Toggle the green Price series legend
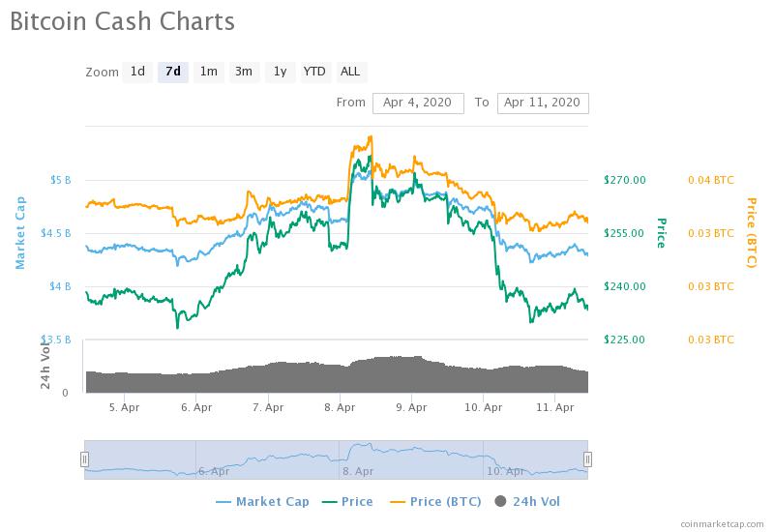The height and width of the screenshot is (532, 774). pos(346,501)
